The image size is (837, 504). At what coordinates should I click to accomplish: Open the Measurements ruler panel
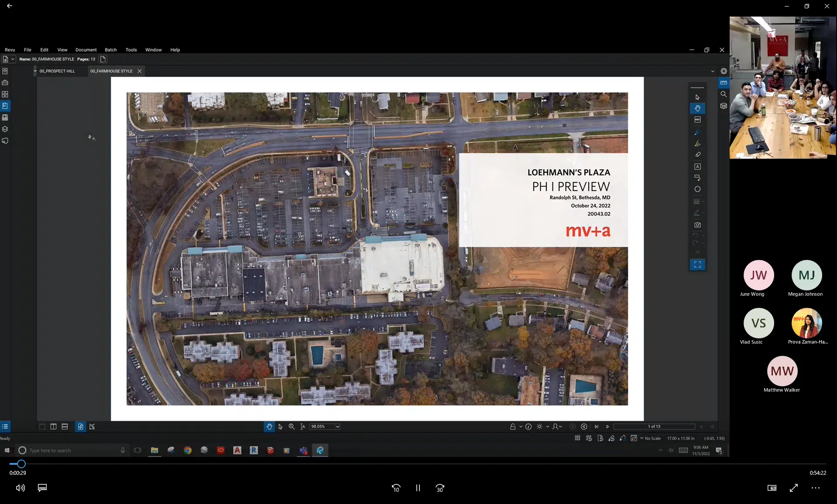tap(724, 82)
